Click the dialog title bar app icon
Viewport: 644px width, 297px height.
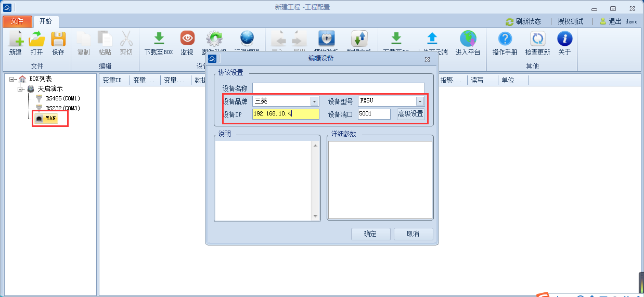pyautogui.click(x=212, y=59)
